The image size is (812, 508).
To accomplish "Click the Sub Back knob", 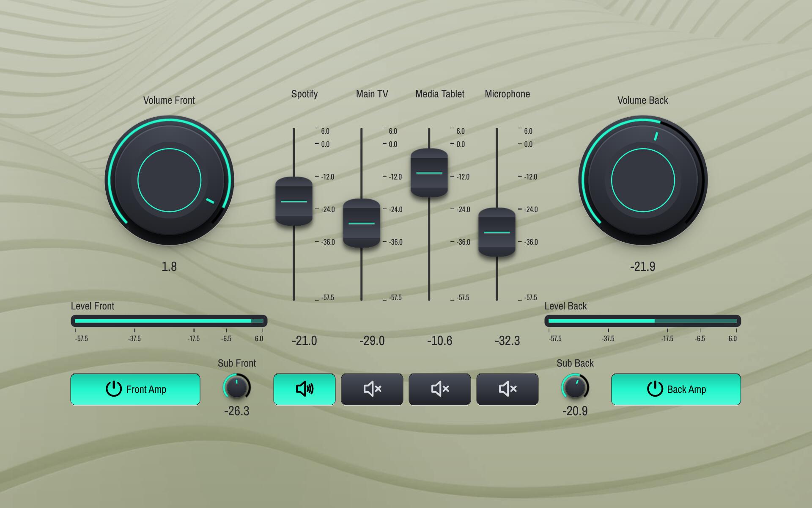I will (x=575, y=387).
